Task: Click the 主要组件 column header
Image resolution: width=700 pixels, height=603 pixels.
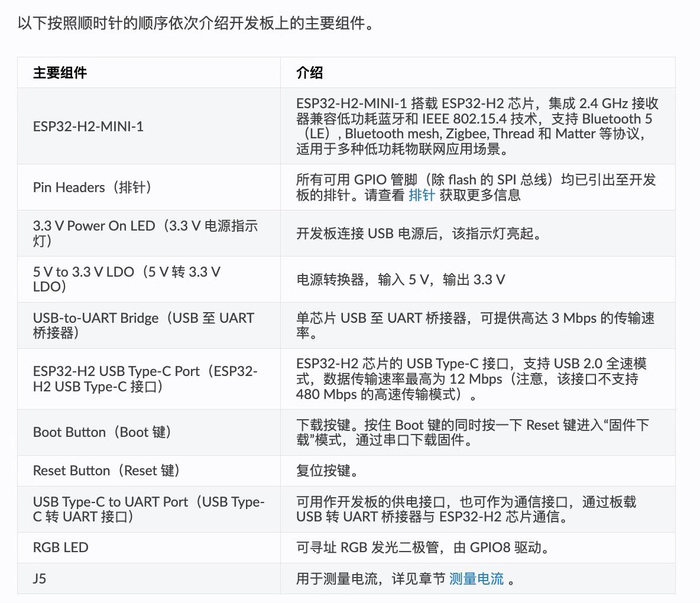Action: (148, 72)
